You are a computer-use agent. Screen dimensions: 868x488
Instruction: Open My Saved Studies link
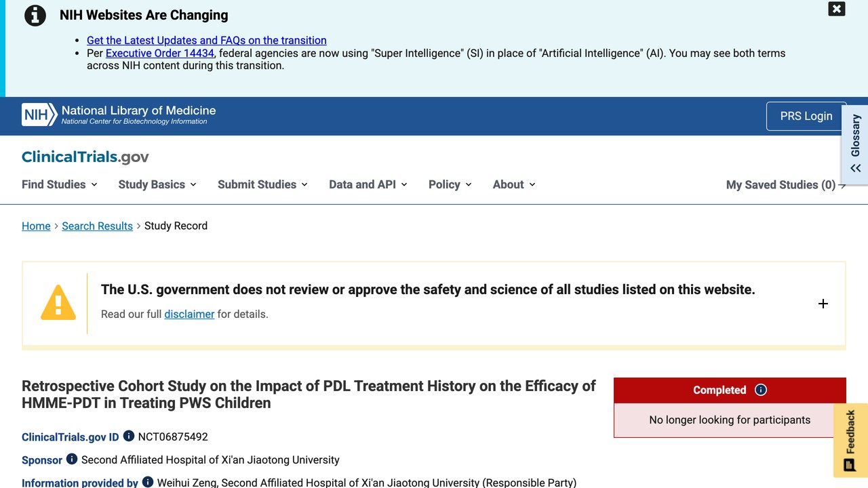coord(786,185)
